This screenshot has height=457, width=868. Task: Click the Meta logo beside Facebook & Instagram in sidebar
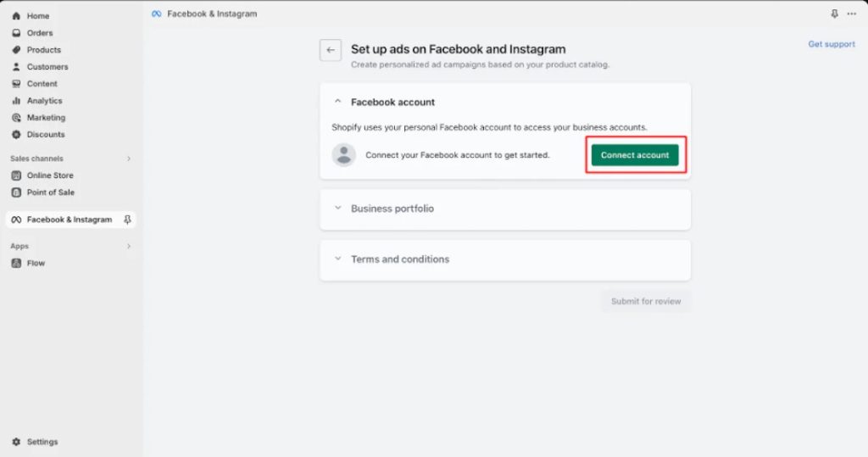click(x=16, y=220)
